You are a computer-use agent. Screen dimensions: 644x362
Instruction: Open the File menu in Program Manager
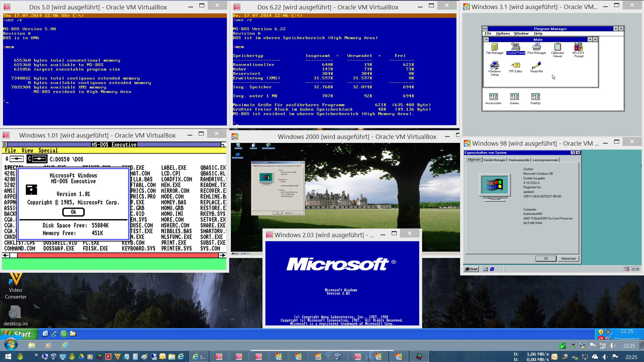point(488,34)
